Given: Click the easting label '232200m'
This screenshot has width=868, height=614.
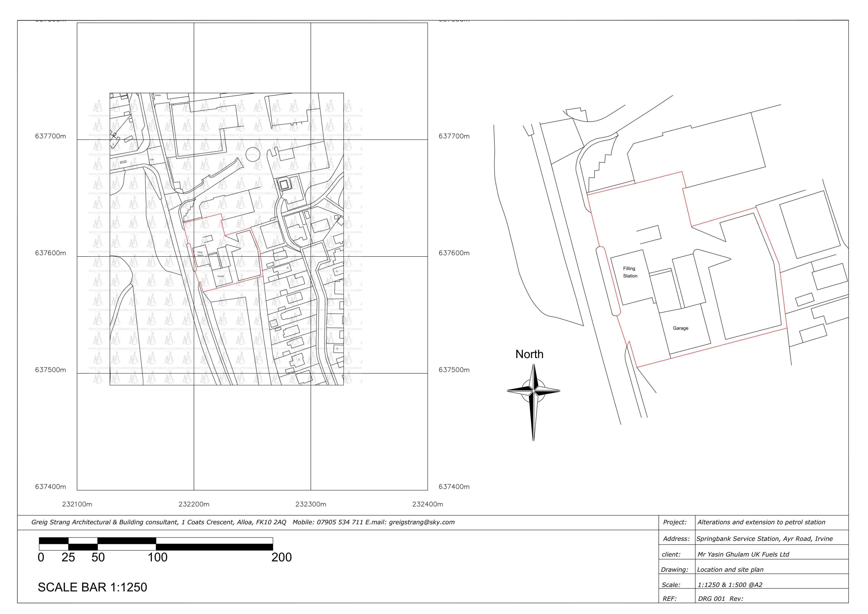Looking at the screenshot, I should tap(194, 504).
